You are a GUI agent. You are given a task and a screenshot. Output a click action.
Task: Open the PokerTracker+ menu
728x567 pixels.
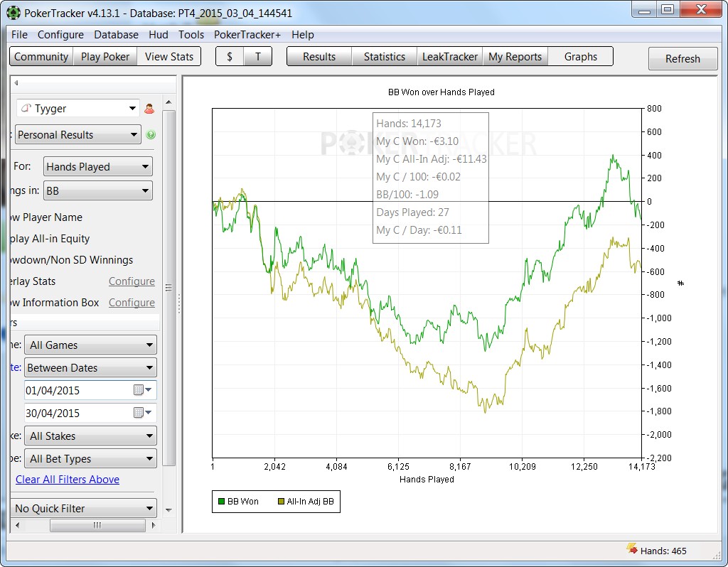point(247,35)
